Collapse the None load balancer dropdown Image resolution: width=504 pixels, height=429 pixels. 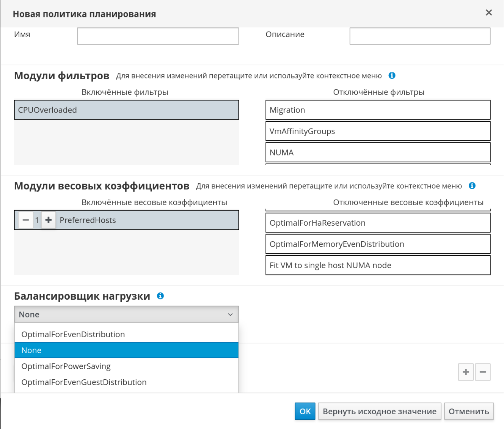pos(126,314)
